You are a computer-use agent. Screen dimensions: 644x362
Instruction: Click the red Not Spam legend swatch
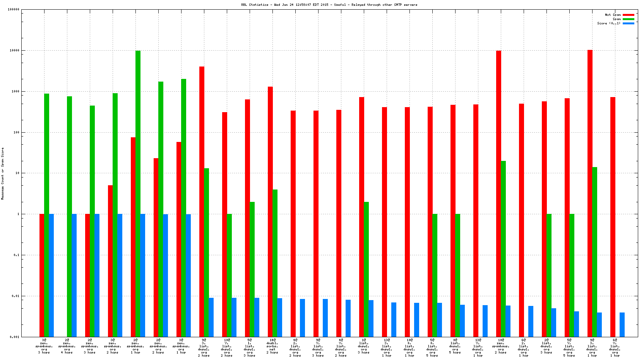[628, 15]
